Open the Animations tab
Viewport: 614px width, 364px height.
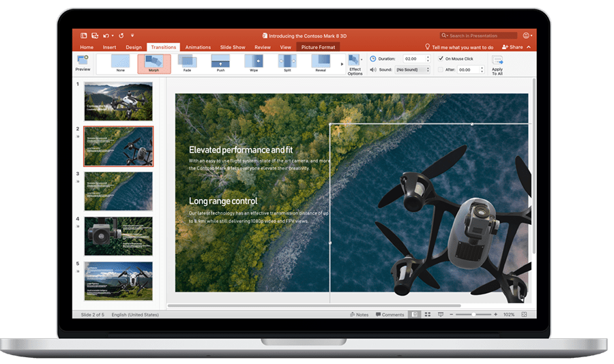[x=198, y=47]
